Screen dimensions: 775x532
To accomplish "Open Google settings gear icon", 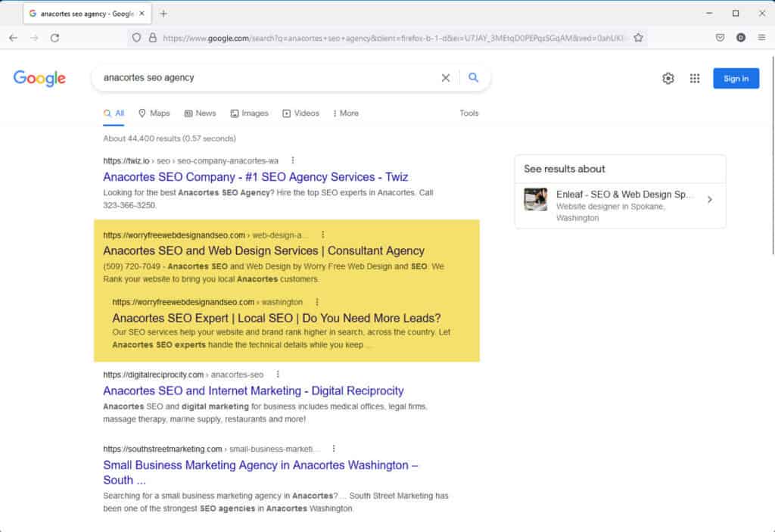I will tap(668, 78).
